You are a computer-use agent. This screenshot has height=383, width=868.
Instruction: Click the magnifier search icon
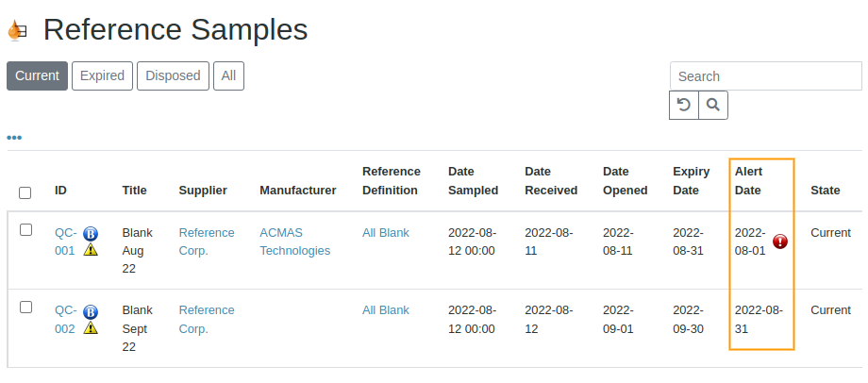point(713,105)
